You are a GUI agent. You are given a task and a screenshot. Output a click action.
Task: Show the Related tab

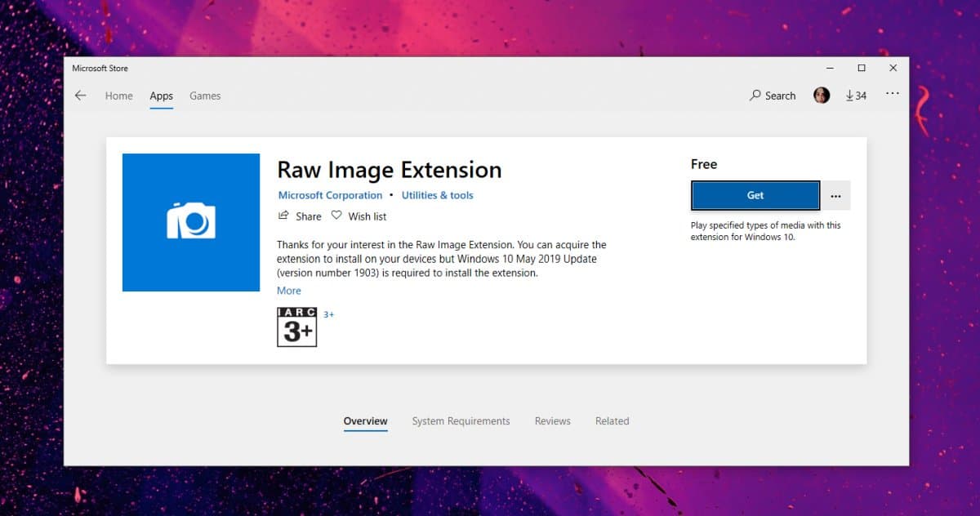612,421
